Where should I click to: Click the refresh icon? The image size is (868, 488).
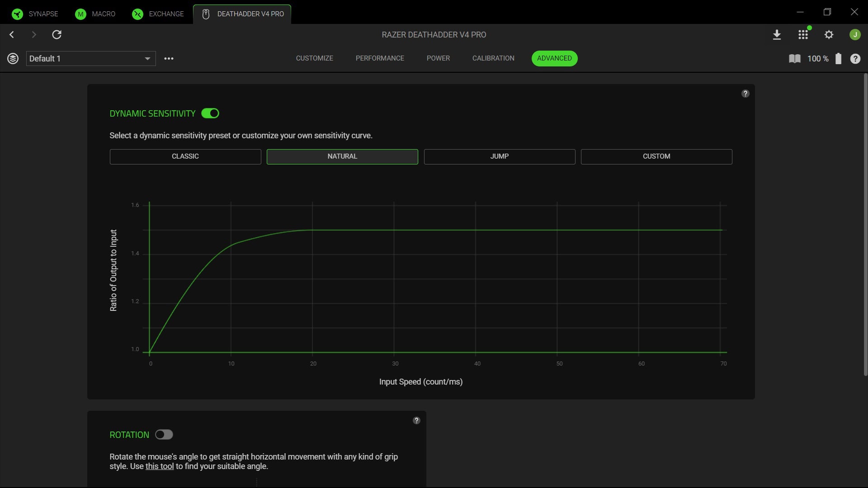pos(57,35)
